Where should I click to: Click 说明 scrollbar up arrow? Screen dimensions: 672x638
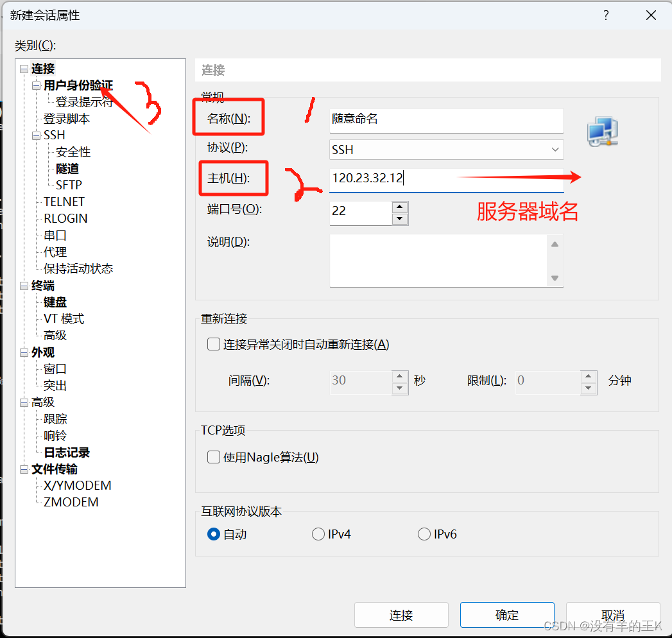click(555, 245)
